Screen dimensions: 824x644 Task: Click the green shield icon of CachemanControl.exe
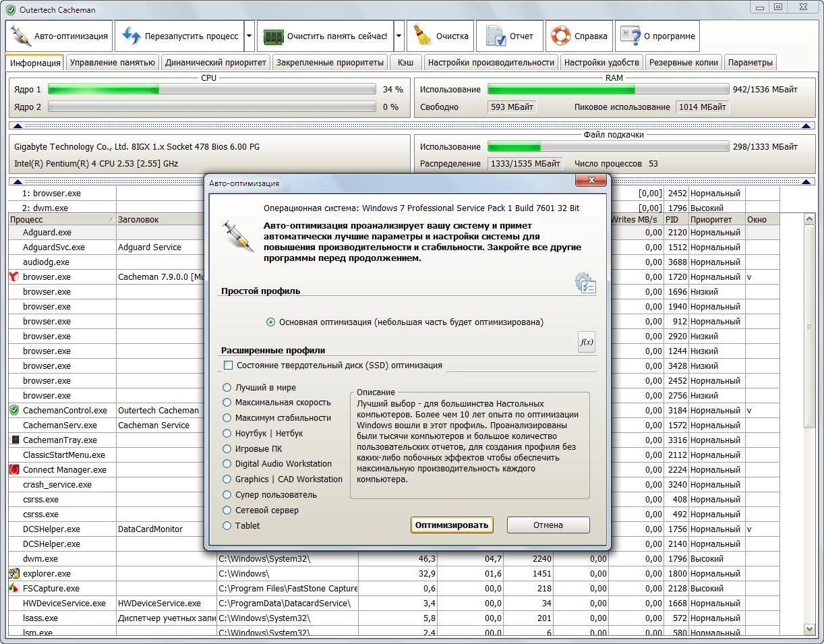(x=14, y=410)
